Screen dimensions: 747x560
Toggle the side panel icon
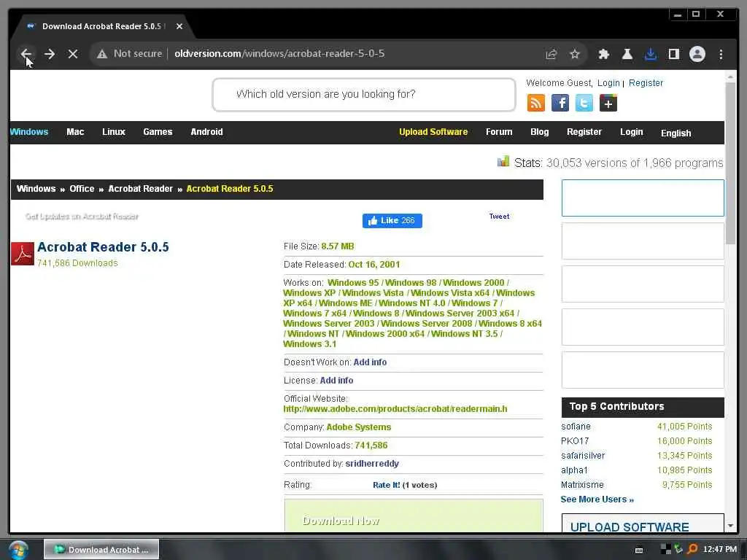pos(673,54)
